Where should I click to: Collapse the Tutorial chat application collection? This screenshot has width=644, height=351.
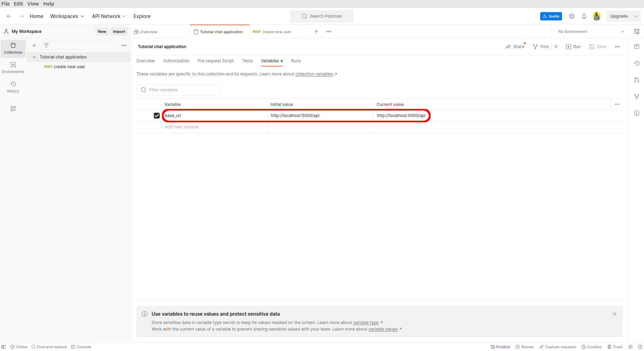pos(34,57)
